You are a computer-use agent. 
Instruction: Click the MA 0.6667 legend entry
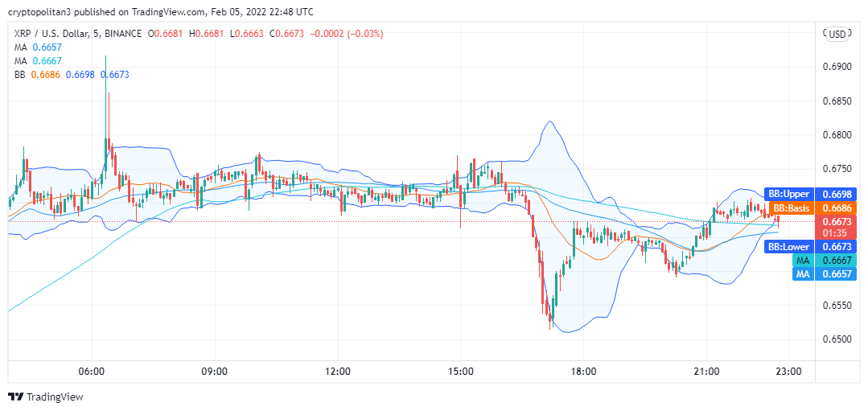click(x=38, y=61)
